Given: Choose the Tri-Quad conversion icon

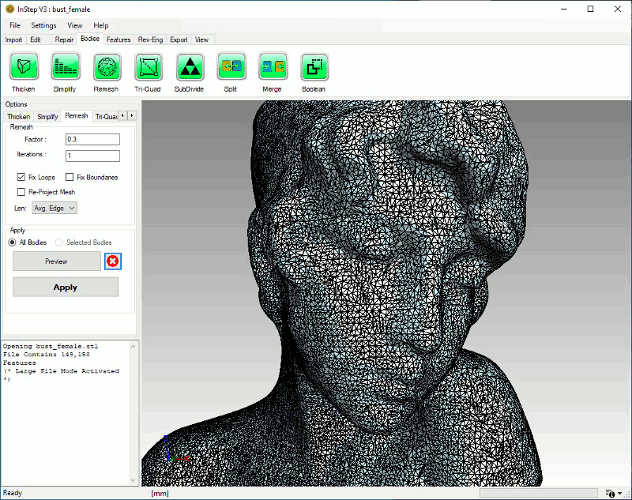Looking at the screenshot, I should tap(148, 67).
